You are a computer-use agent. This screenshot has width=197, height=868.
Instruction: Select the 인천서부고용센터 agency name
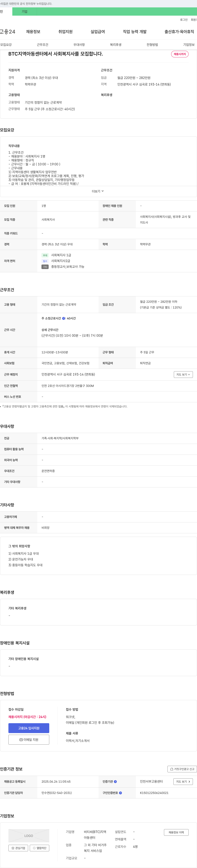click(x=151, y=781)
